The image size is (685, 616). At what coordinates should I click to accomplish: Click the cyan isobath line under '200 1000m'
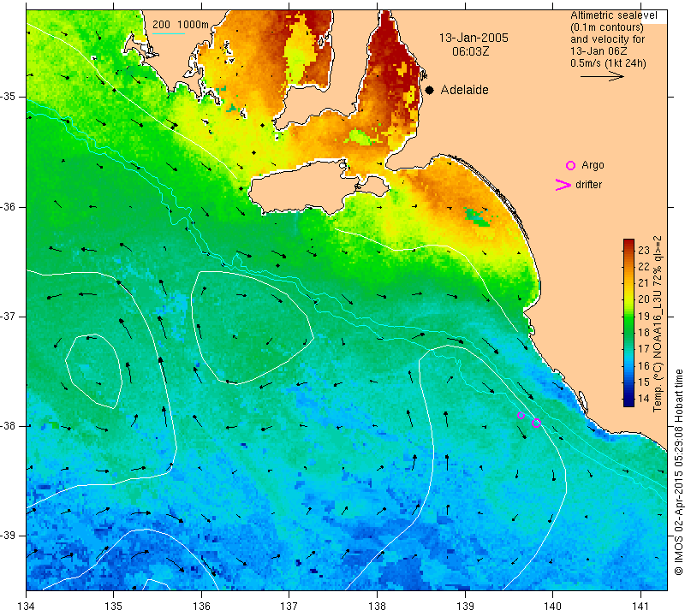(x=168, y=33)
